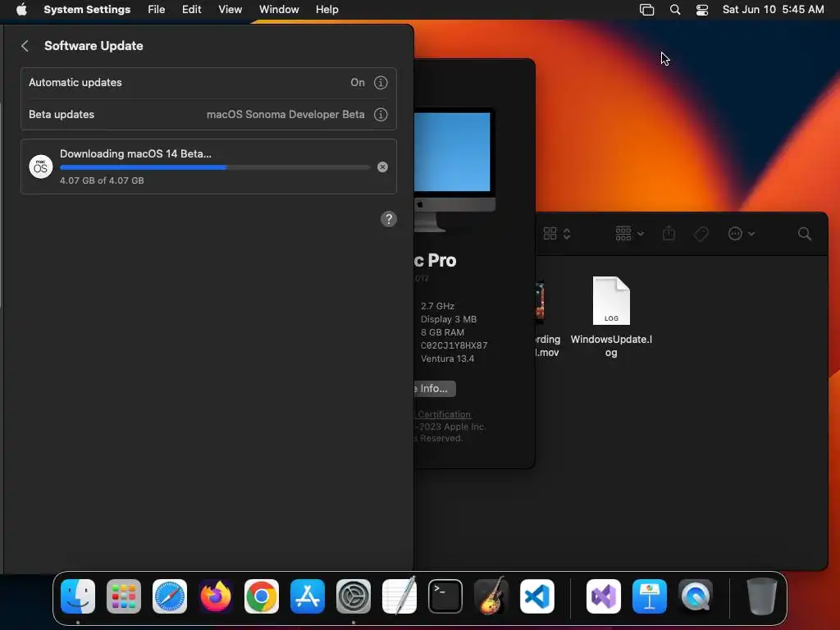Click 8 GB RAM text in About window
The image size is (840, 630).
(x=442, y=332)
